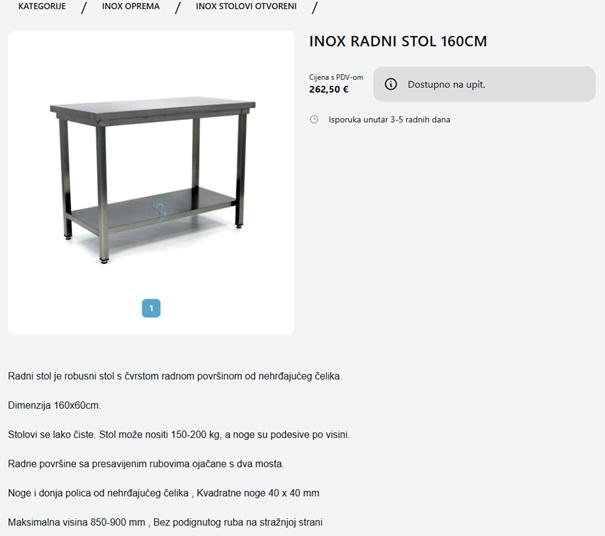Open the INOX STOLOVI OTVORENI breadcrumb
Screen dimensions: 605x536
(246, 6)
